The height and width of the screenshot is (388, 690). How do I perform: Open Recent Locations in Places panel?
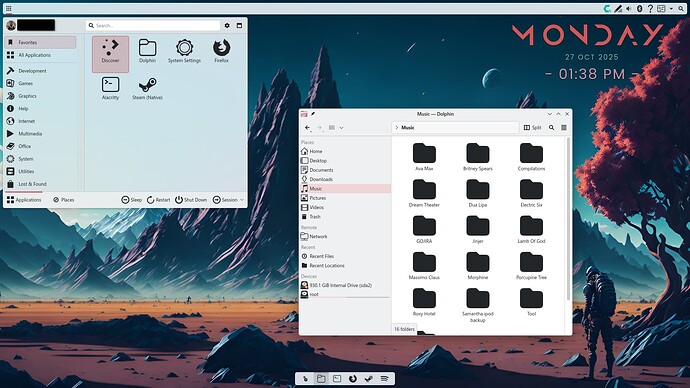pyautogui.click(x=345, y=266)
